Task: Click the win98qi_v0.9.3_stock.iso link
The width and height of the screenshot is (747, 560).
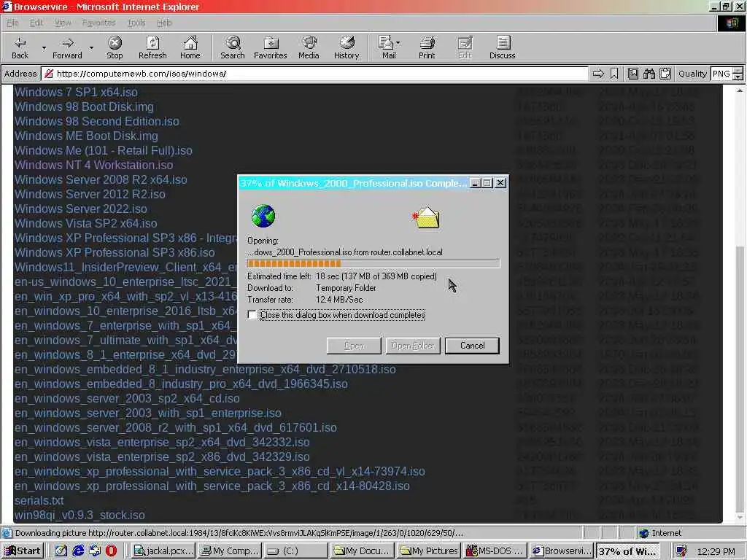Action: tap(80, 516)
